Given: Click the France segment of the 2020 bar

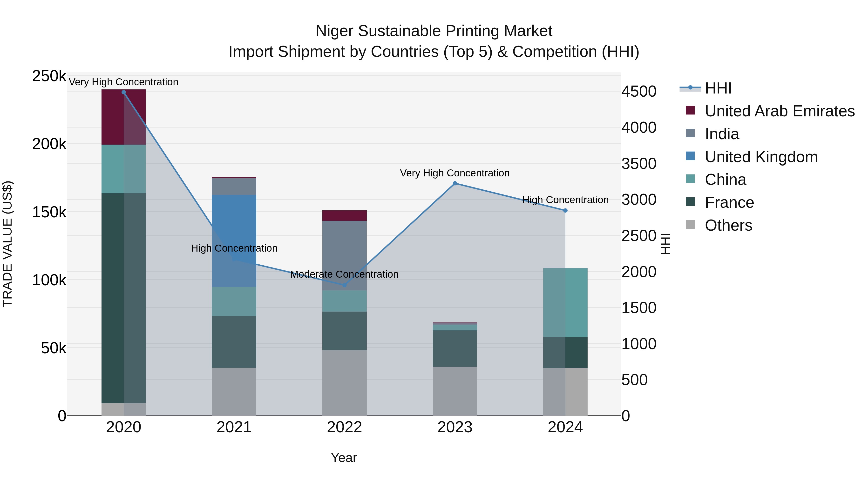Looking at the screenshot, I should pos(124,298).
